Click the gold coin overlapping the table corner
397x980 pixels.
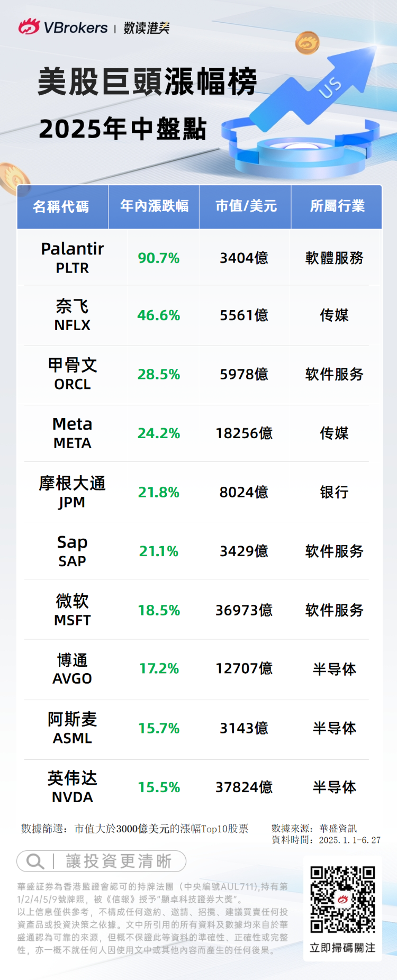[x=13, y=178]
